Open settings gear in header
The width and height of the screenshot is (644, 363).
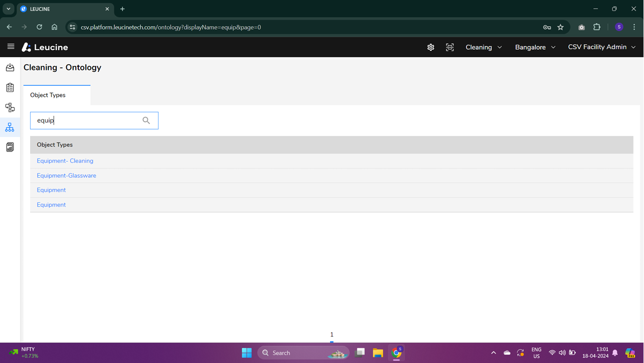[431, 47]
